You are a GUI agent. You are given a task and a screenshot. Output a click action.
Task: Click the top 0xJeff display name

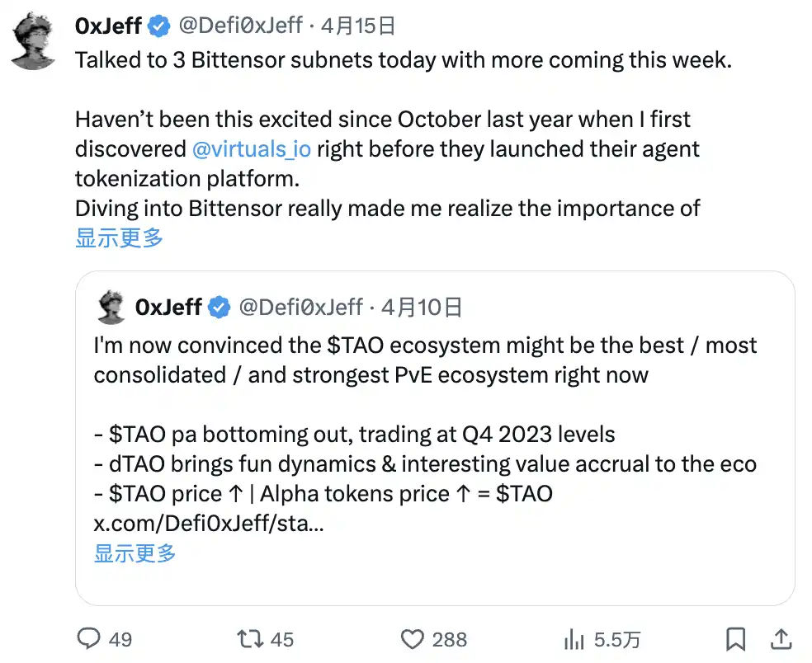(108, 26)
